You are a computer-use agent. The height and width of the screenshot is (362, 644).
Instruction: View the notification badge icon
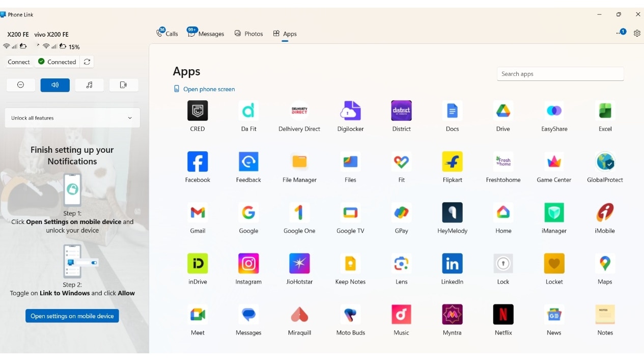click(622, 32)
